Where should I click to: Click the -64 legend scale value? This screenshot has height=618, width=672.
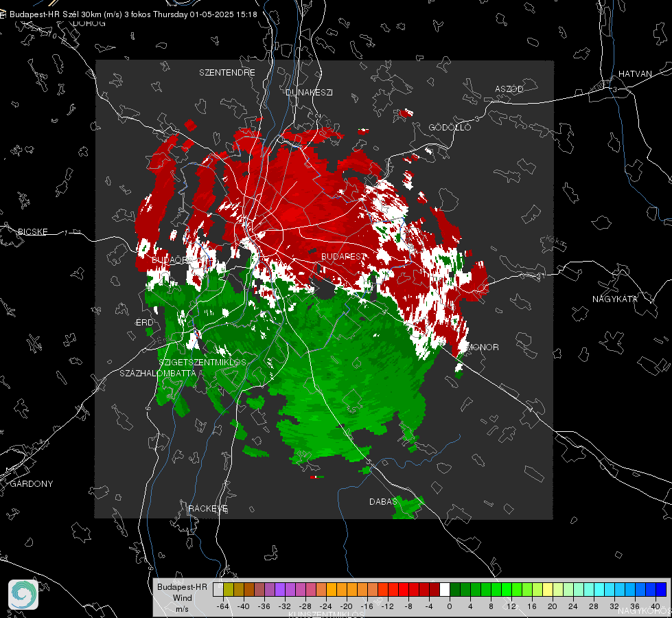click(222, 606)
